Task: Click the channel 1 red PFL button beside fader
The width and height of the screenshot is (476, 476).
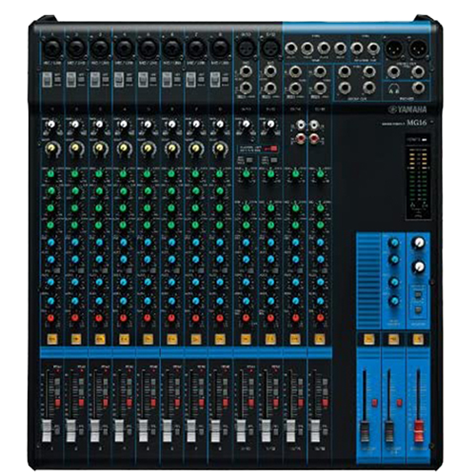Action: tap(57, 403)
